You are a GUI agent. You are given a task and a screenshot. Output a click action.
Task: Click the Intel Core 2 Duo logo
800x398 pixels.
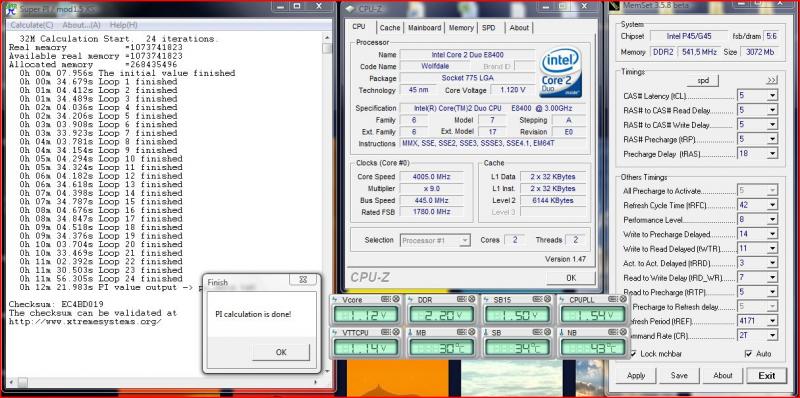pos(561,72)
